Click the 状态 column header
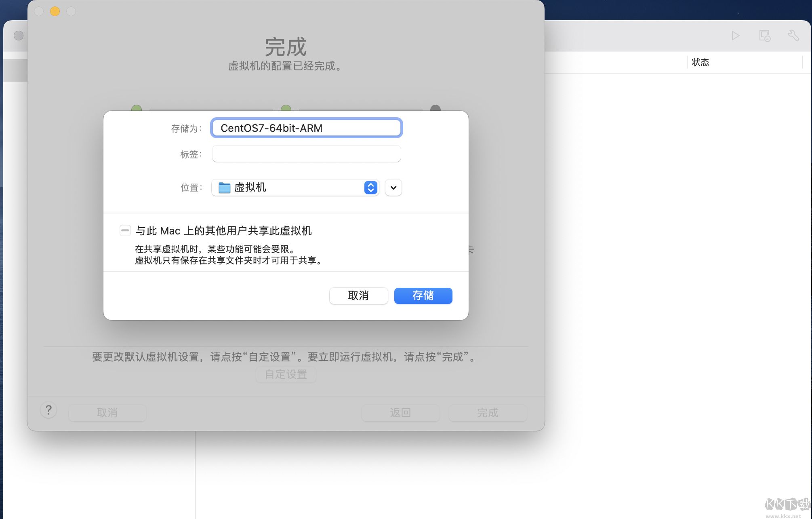The image size is (812, 519). [701, 62]
